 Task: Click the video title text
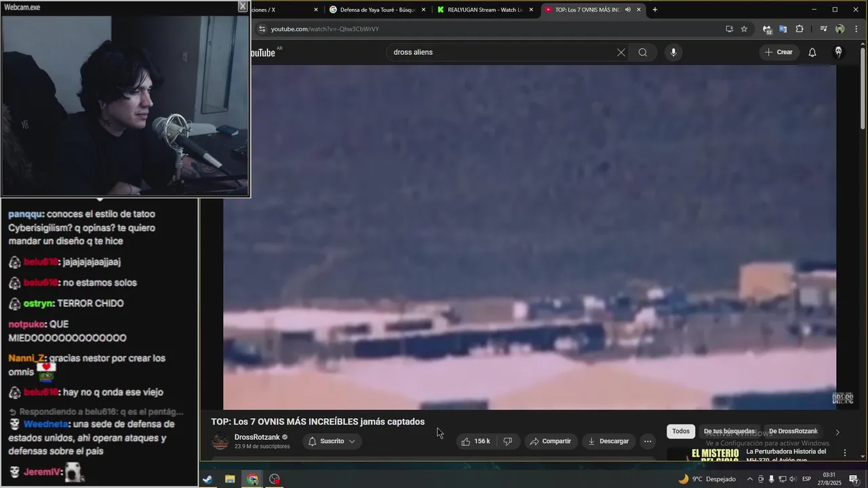pyautogui.click(x=317, y=422)
